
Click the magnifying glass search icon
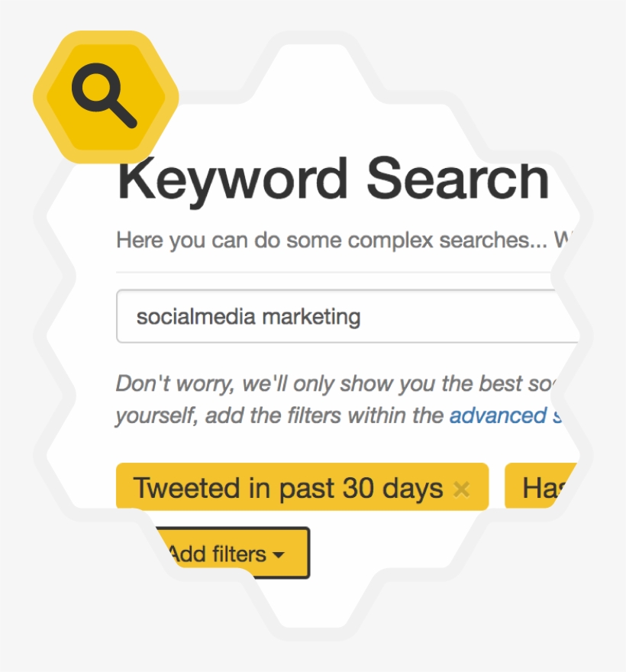[104, 96]
